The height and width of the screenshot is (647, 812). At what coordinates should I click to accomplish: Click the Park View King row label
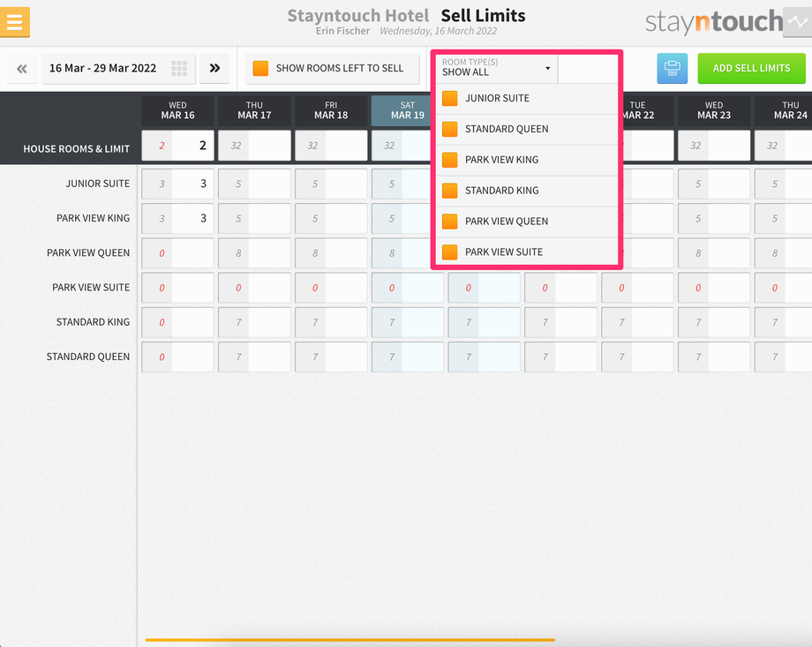coord(94,218)
